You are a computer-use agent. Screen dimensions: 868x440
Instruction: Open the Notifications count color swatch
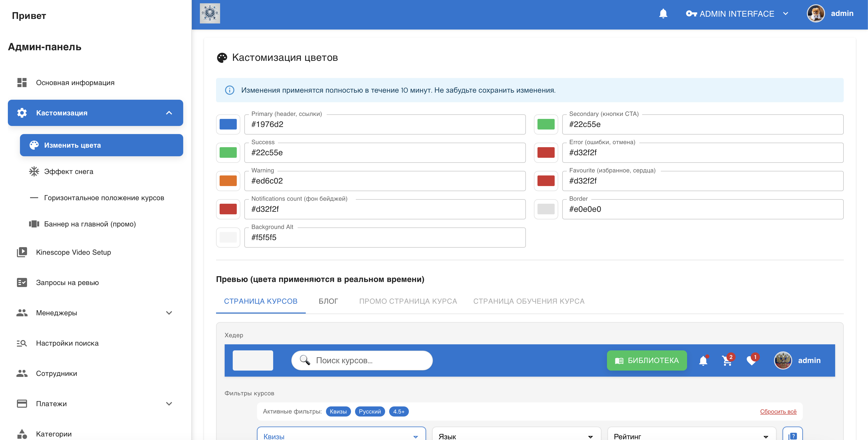[x=228, y=209]
